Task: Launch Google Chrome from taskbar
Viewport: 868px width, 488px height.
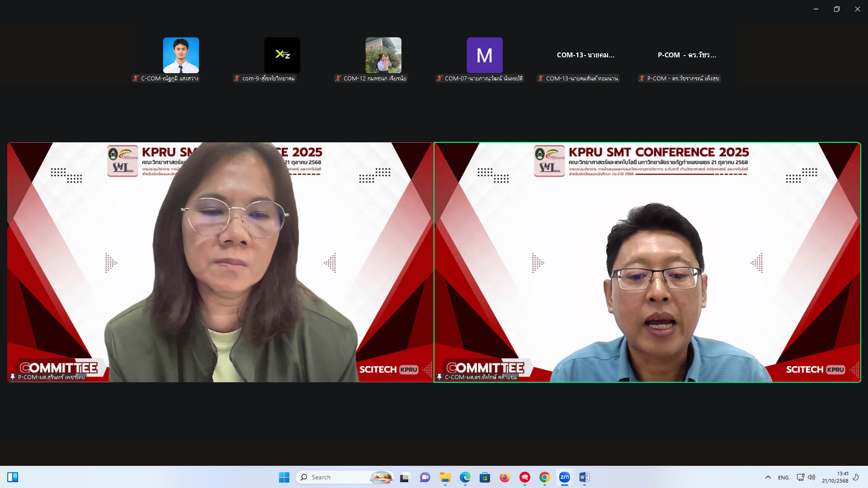Action: [544, 477]
